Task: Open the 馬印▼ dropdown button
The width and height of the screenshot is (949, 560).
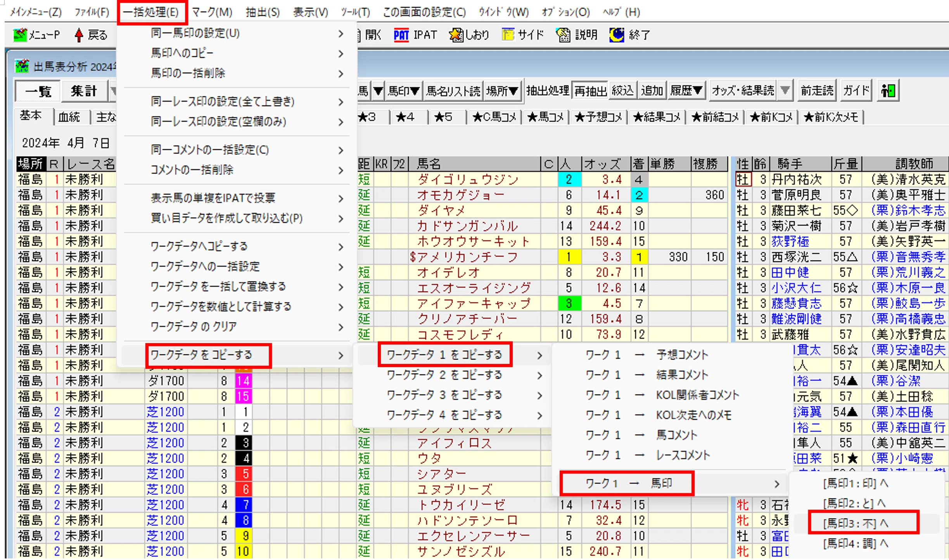Action: pos(404,91)
